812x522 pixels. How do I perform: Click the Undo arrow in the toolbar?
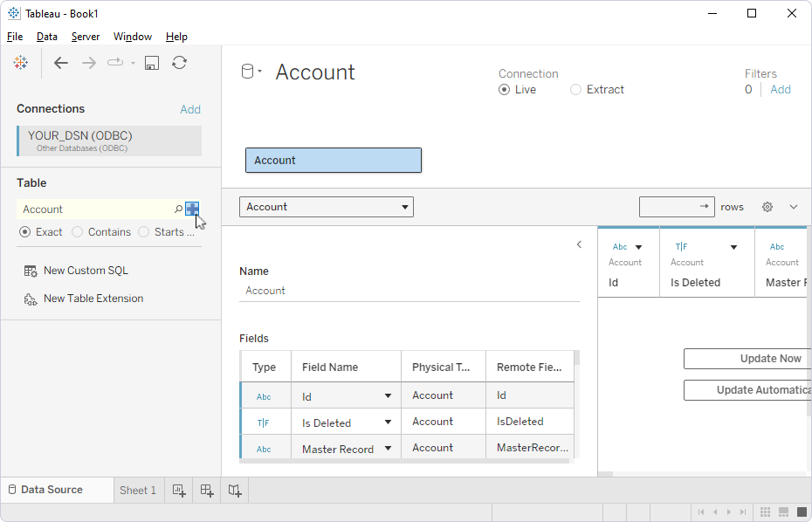coord(60,62)
